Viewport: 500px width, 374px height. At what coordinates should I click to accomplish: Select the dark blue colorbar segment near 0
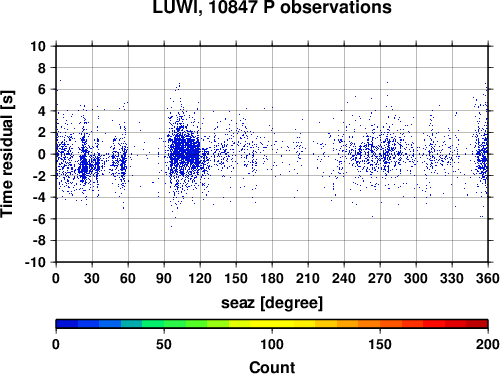(67, 324)
